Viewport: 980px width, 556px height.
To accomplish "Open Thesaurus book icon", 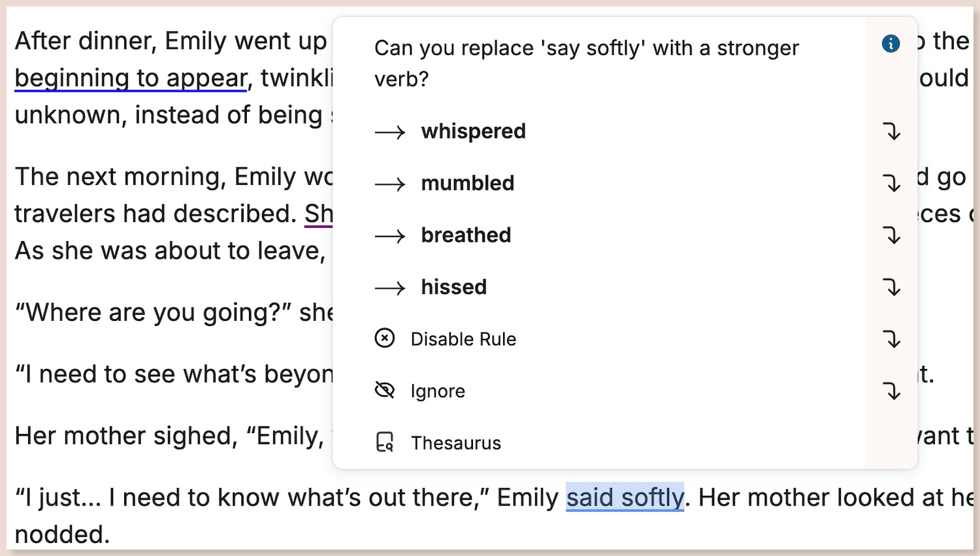I will 385,442.
